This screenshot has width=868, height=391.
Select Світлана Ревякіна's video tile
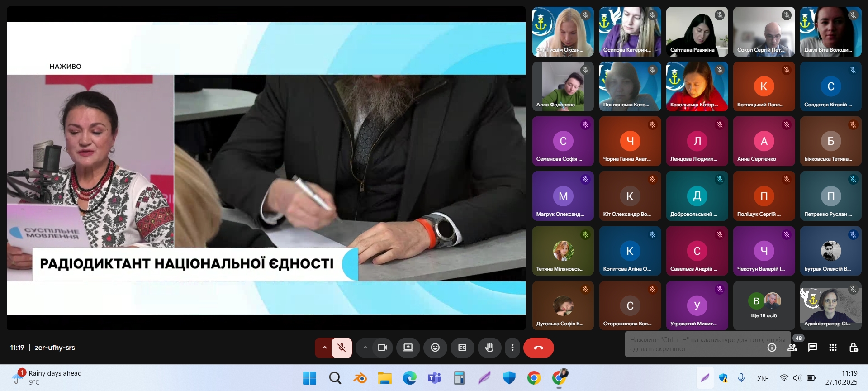(697, 32)
